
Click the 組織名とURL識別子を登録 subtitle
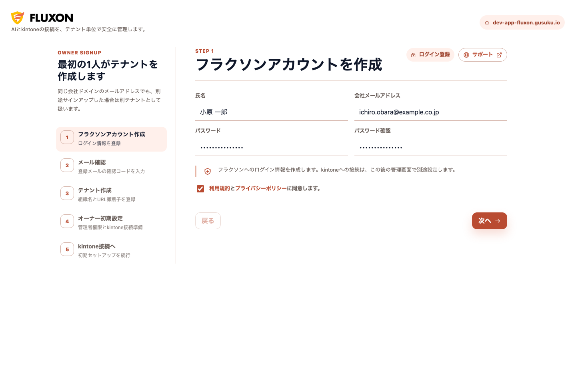tap(107, 199)
